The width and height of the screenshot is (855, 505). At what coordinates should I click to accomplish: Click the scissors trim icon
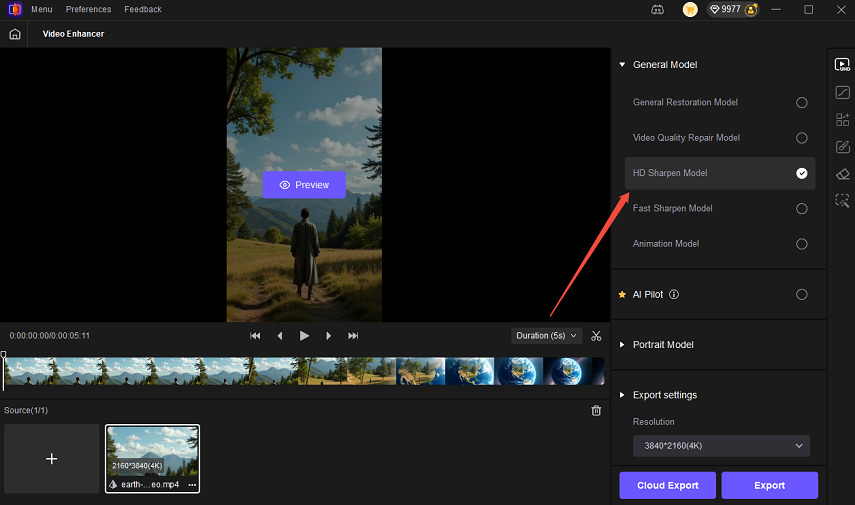click(x=596, y=336)
